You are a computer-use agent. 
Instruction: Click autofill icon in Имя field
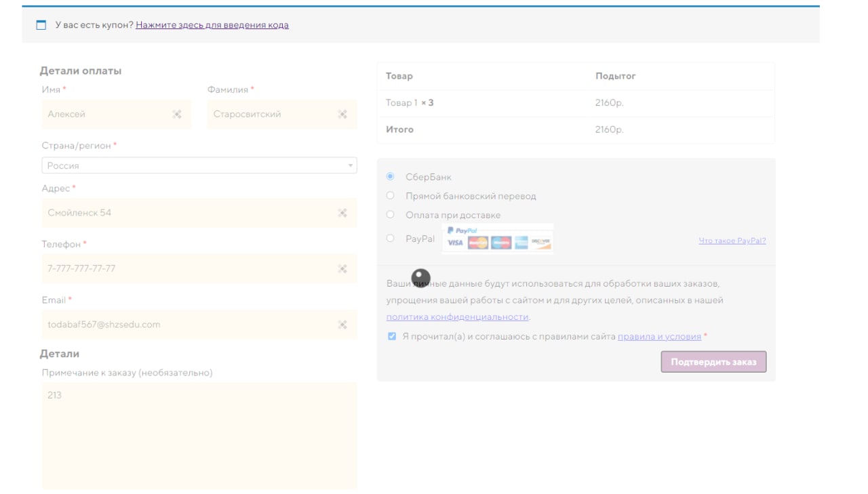point(177,115)
